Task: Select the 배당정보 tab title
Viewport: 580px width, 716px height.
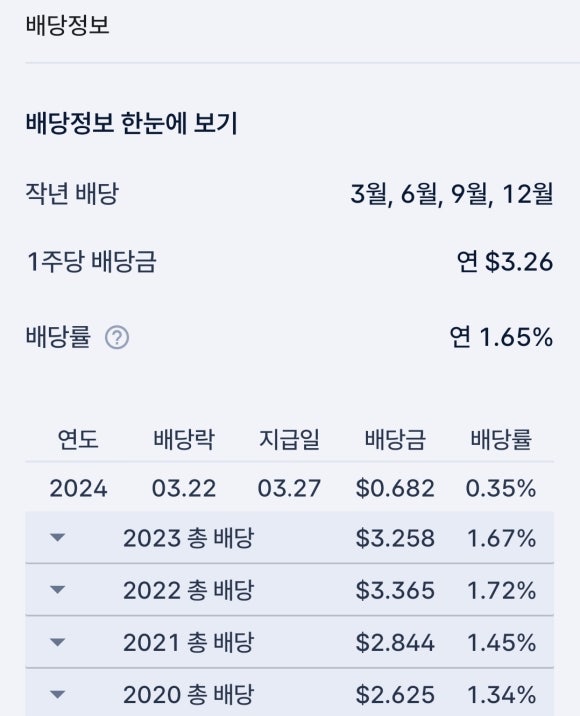Action: click(x=68, y=25)
